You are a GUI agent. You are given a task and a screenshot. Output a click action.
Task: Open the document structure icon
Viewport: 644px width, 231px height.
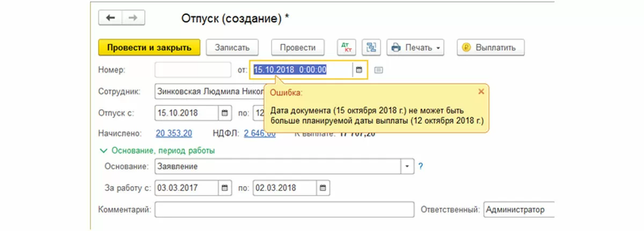pos(371,47)
